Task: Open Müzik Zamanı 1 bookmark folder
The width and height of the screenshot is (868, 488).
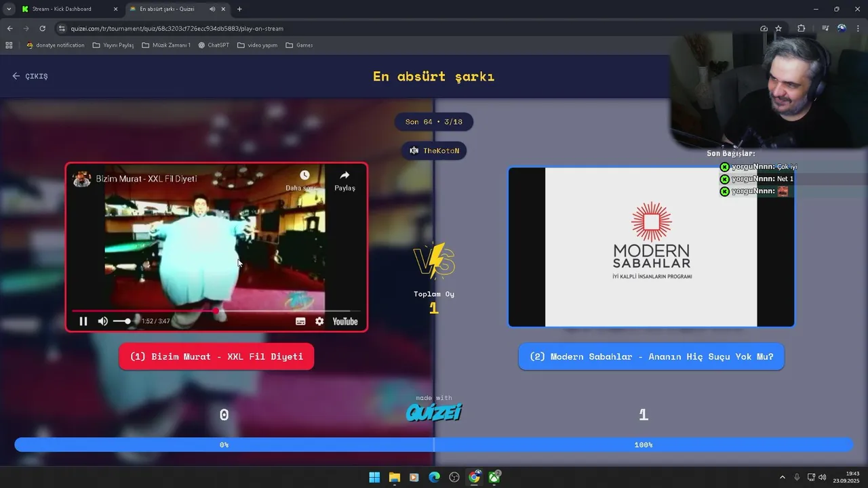Action: pyautogui.click(x=166, y=45)
